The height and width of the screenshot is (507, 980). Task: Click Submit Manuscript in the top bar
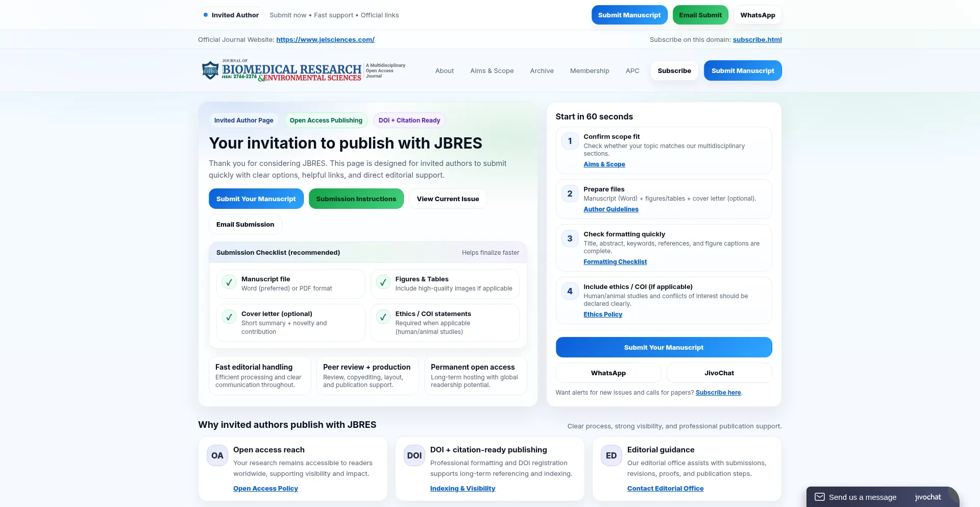point(629,15)
